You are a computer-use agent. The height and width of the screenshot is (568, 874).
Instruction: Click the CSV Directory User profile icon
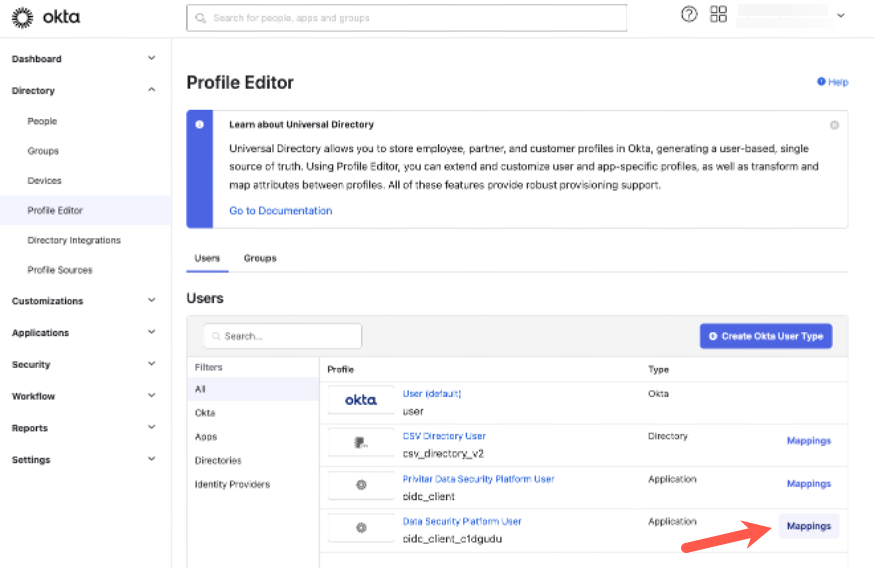[x=361, y=443]
